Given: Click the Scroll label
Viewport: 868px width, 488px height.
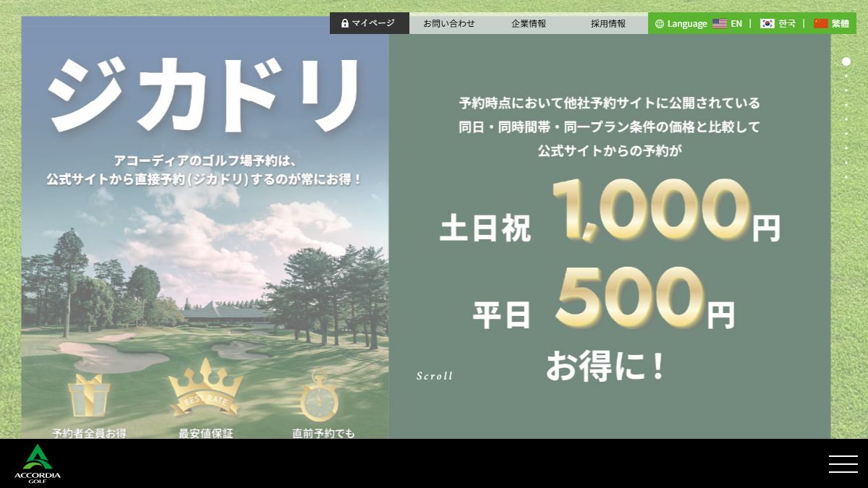Looking at the screenshot, I should click(435, 376).
